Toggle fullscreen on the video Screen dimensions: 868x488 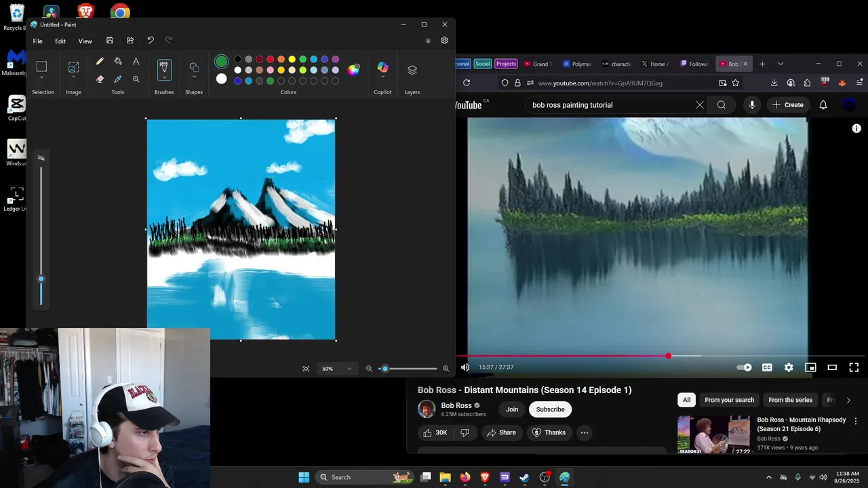pyautogui.click(x=854, y=367)
